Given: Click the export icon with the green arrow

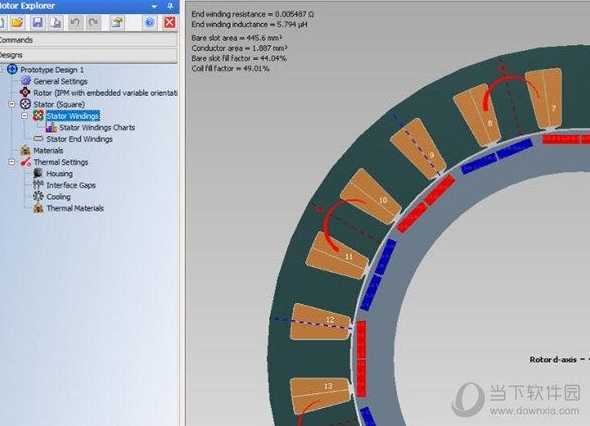Looking at the screenshot, I should 117,23.
